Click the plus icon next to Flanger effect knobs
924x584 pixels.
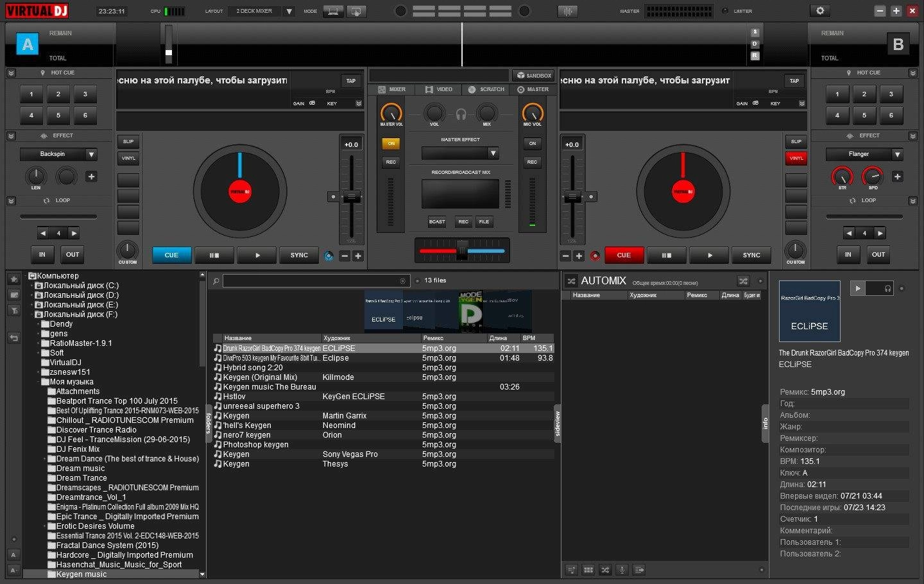click(x=897, y=176)
